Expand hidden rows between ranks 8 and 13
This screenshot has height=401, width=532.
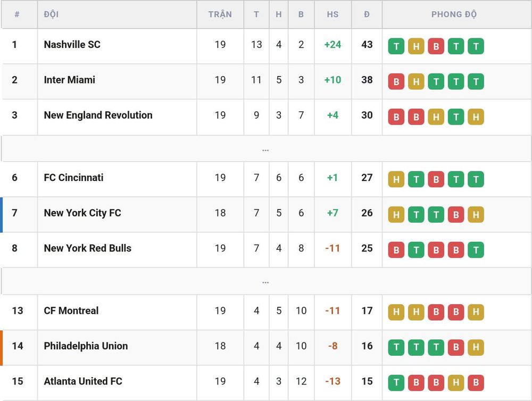[x=265, y=281]
